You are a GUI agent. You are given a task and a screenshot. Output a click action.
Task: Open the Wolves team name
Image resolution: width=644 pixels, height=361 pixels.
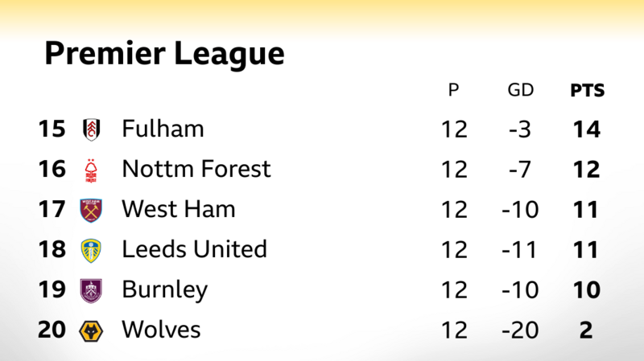[161, 330]
